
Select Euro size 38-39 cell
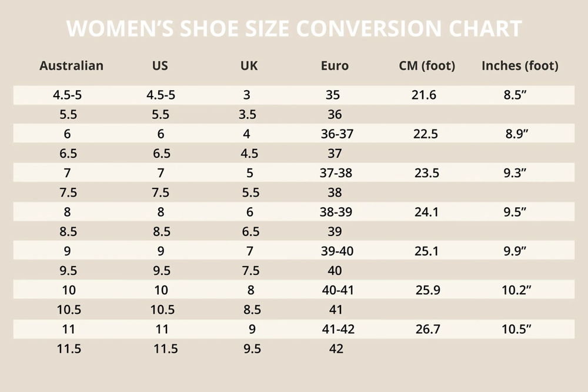pyautogui.click(x=337, y=212)
